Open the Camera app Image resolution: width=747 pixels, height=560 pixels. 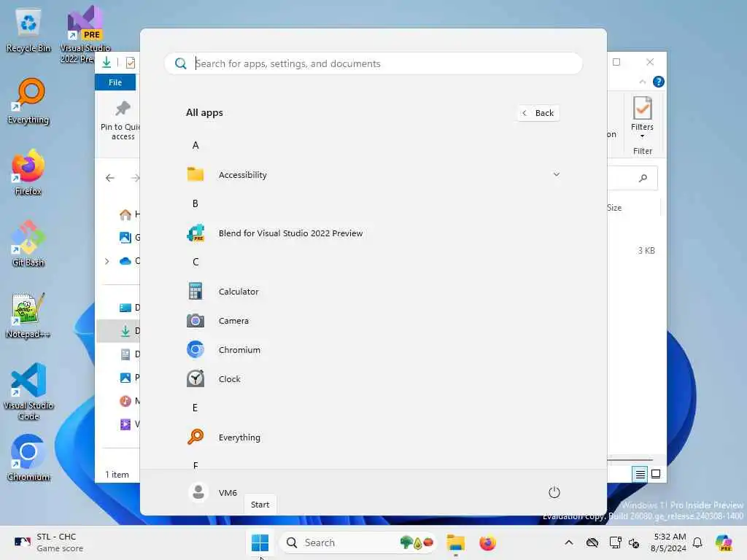pos(373,321)
